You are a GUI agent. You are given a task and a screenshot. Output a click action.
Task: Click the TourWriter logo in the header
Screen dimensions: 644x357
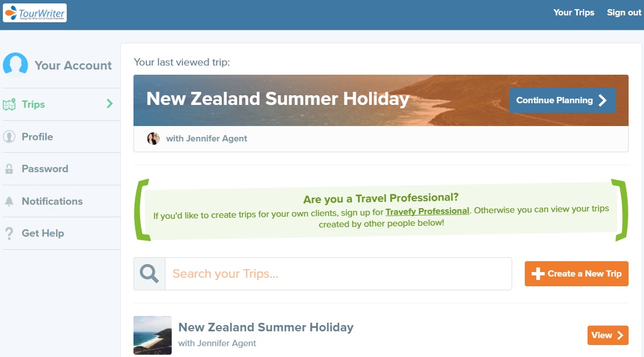point(34,13)
